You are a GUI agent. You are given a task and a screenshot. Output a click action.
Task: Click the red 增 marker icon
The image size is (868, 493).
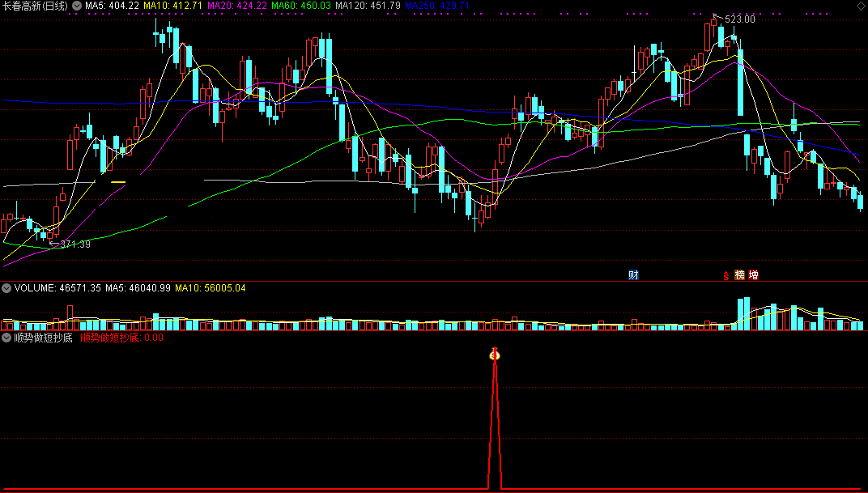(x=753, y=275)
